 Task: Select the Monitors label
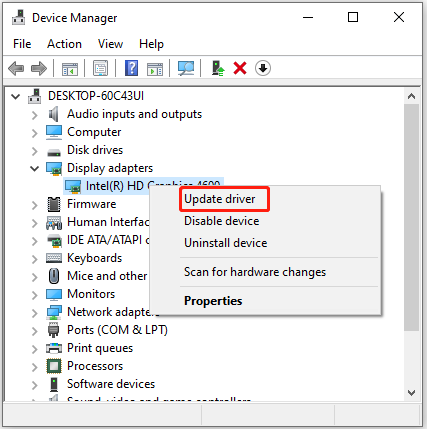click(91, 294)
